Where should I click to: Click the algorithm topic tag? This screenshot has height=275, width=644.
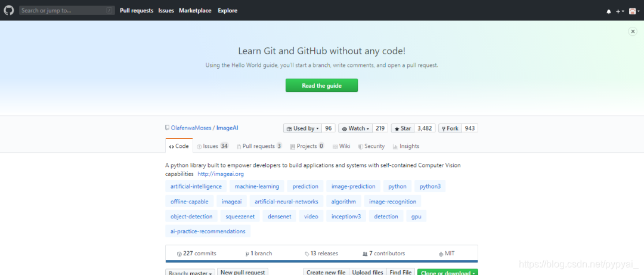pos(344,202)
